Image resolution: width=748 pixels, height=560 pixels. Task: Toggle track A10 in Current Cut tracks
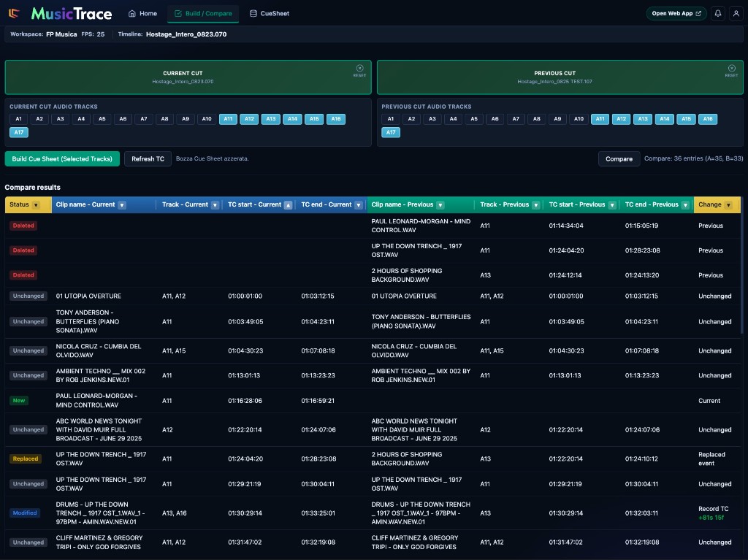coord(207,119)
